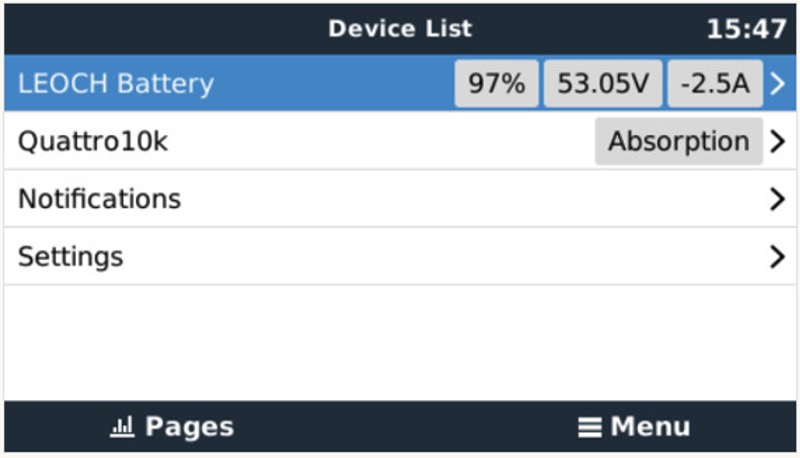Go to the Settings entry

[x=70, y=256]
